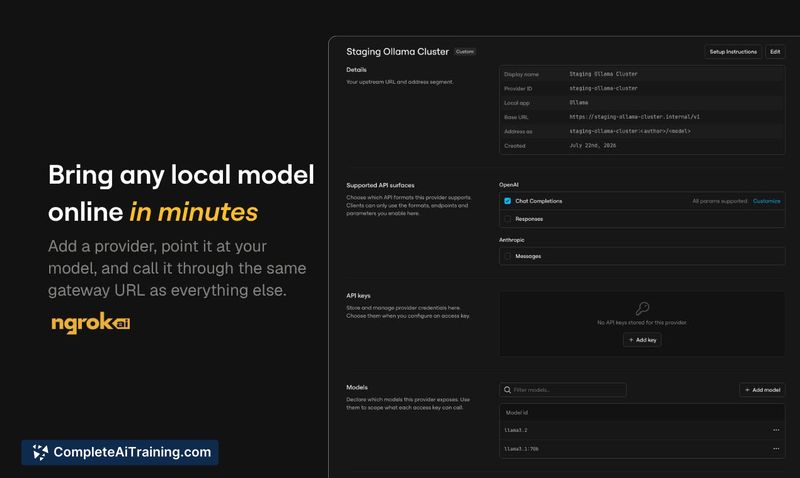Click the Created date July 22nd, 2026
Viewport: 800px width, 478px height.
click(x=592, y=145)
